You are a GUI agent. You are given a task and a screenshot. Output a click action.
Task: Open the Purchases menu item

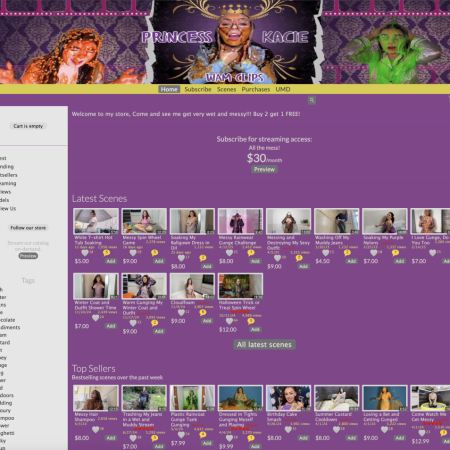pyautogui.click(x=256, y=89)
